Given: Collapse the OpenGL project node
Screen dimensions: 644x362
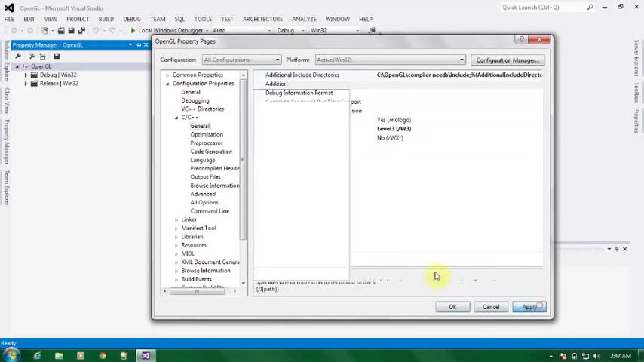Looking at the screenshot, I should [17, 66].
